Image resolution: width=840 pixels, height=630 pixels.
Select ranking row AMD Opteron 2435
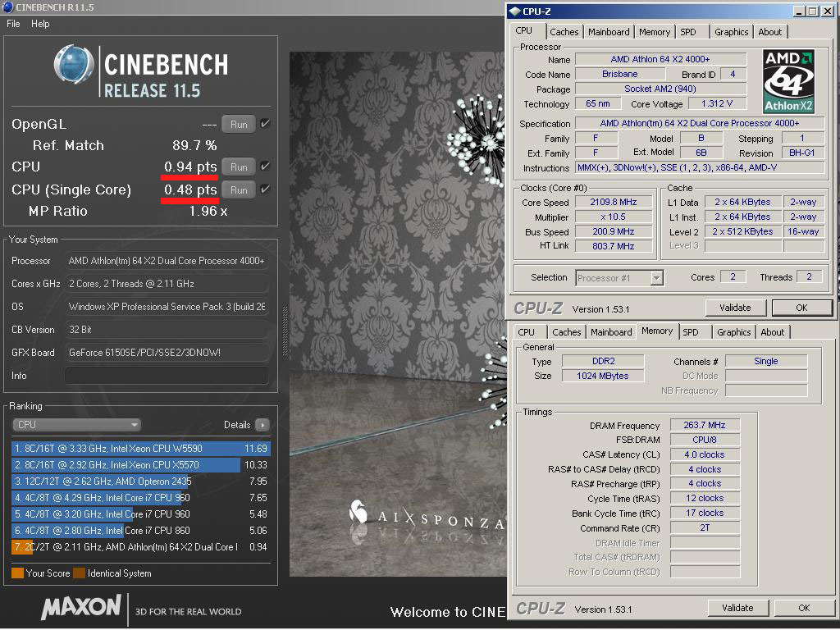(140, 482)
